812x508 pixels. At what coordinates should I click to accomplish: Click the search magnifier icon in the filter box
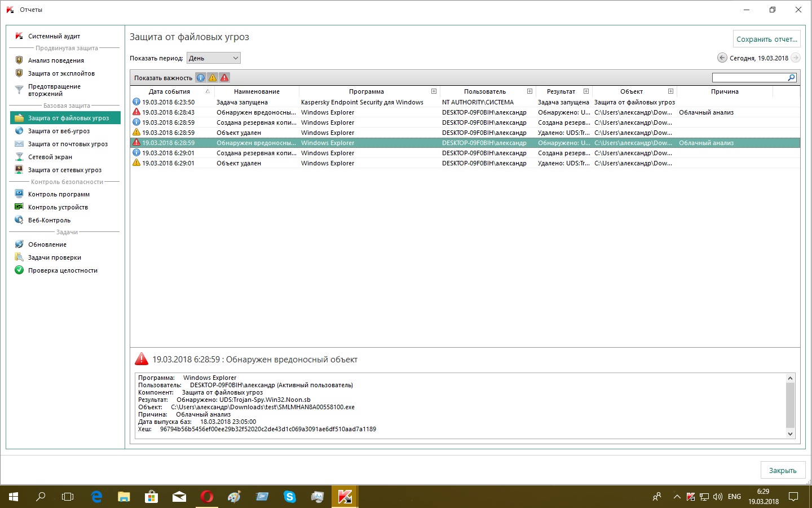(x=791, y=77)
